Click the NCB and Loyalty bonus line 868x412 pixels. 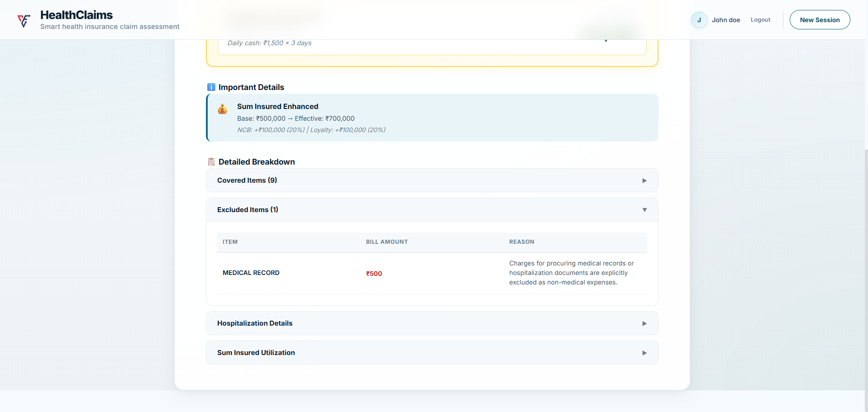311,130
